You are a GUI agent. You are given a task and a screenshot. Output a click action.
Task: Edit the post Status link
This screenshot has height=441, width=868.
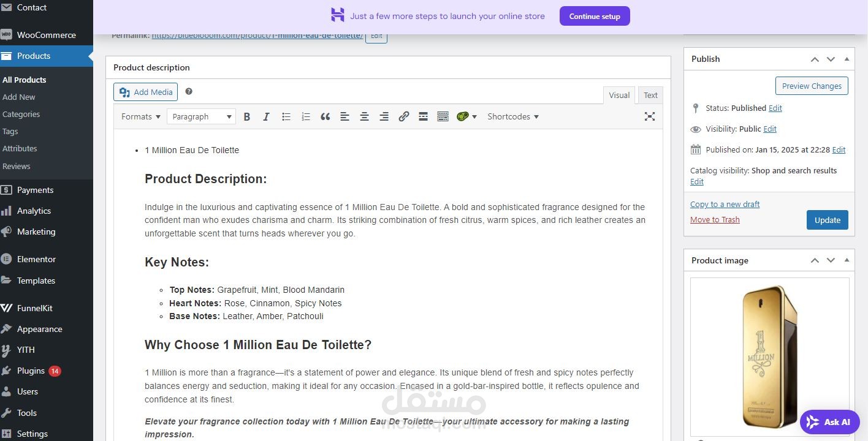775,108
